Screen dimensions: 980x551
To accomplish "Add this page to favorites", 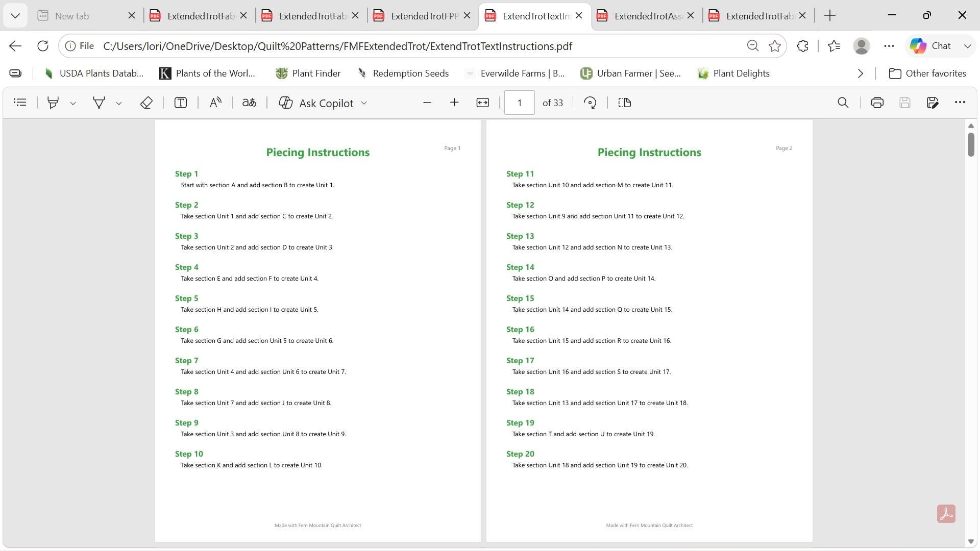I will pos(775,46).
